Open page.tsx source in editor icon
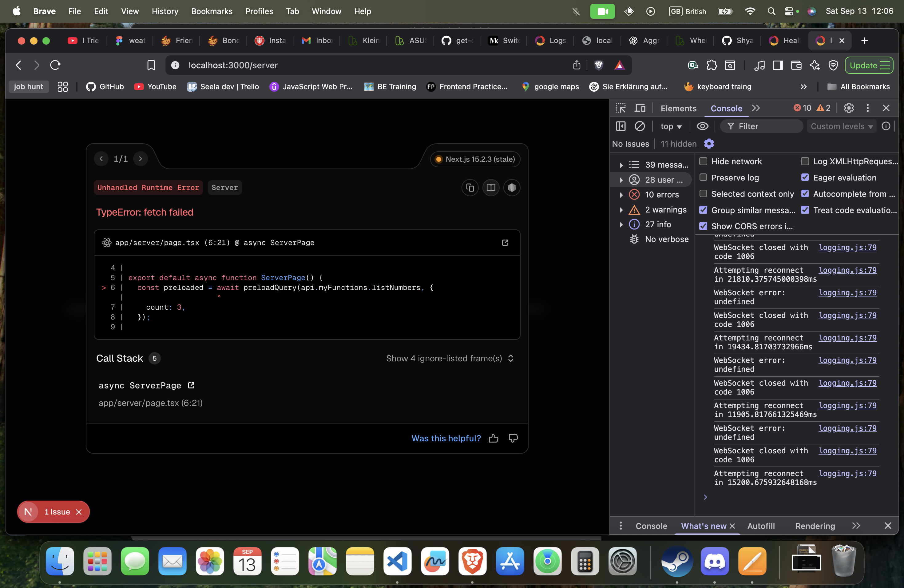The width and height of the screenshot is (904, 588). [505, 242]
